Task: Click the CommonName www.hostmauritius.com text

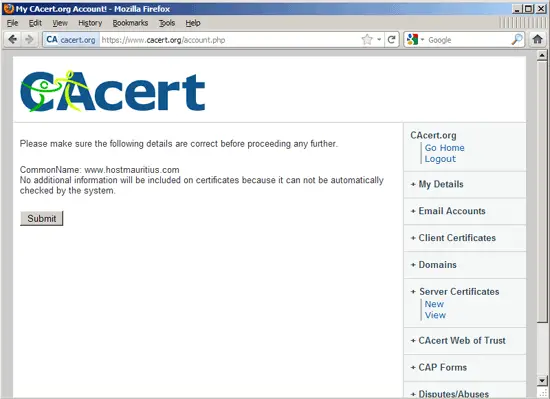Action: coord(100,170)
